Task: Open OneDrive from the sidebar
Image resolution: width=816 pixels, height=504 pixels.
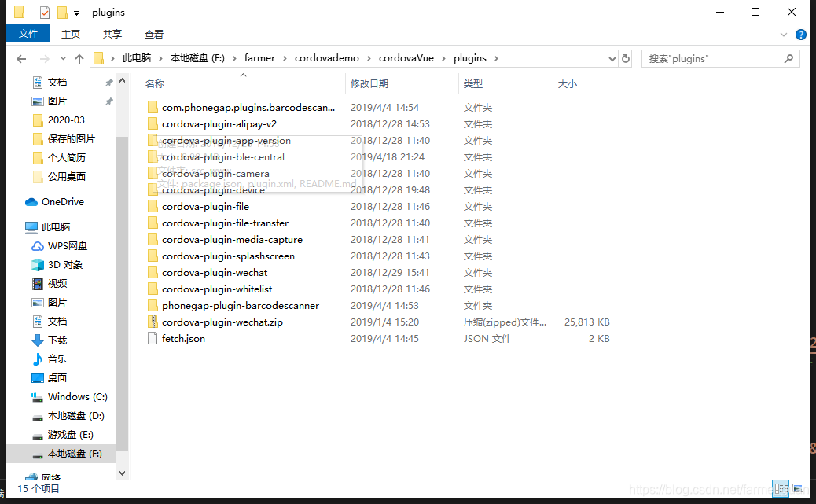Action: [x=57, y=201]
